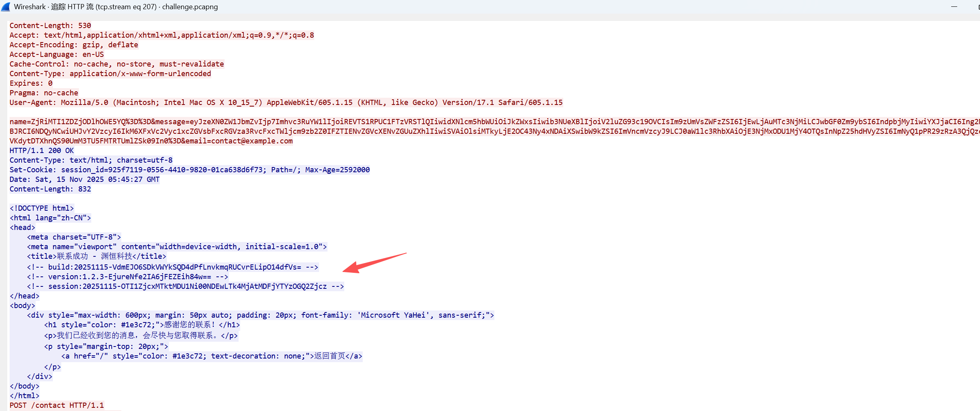Select the Cache-Control header line

pyautogui.click(x=116, y=64)
